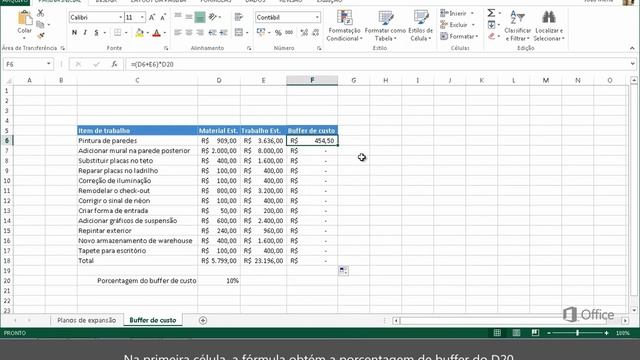Click zoom out minus button

tap(549, 333)
